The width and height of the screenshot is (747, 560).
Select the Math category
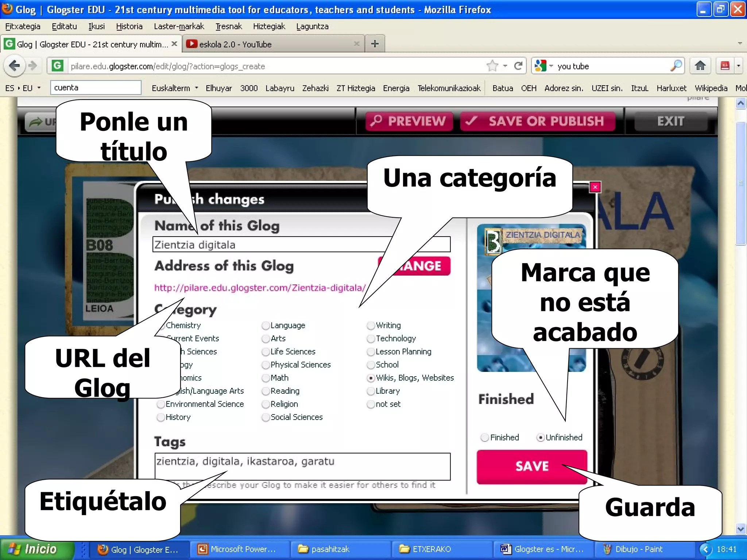click(266, 378)
